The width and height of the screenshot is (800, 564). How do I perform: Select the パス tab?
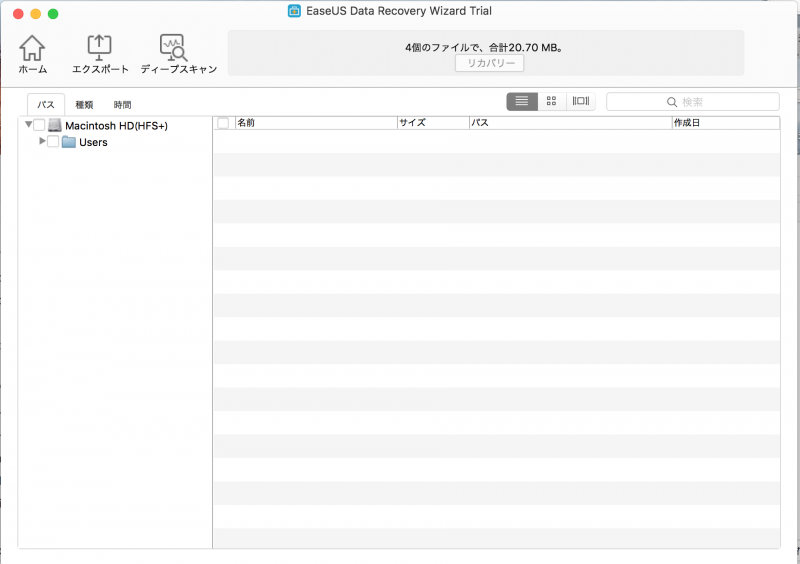coord(46,105)
